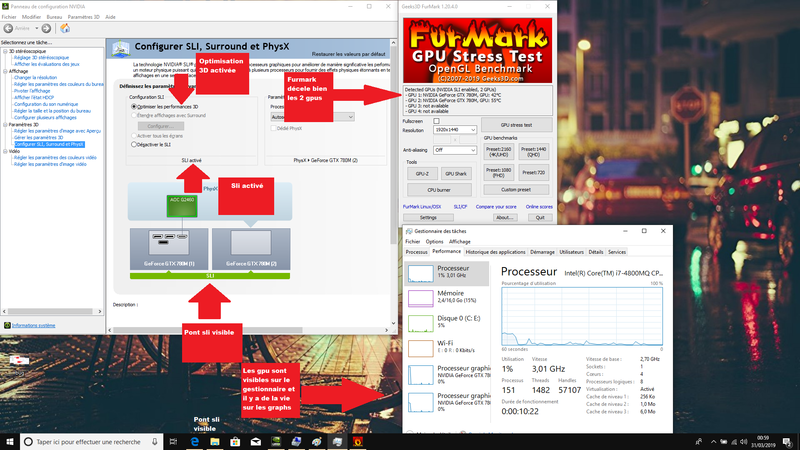Click the NVIDIA home icon in toolbar

(x=63, y=28)
